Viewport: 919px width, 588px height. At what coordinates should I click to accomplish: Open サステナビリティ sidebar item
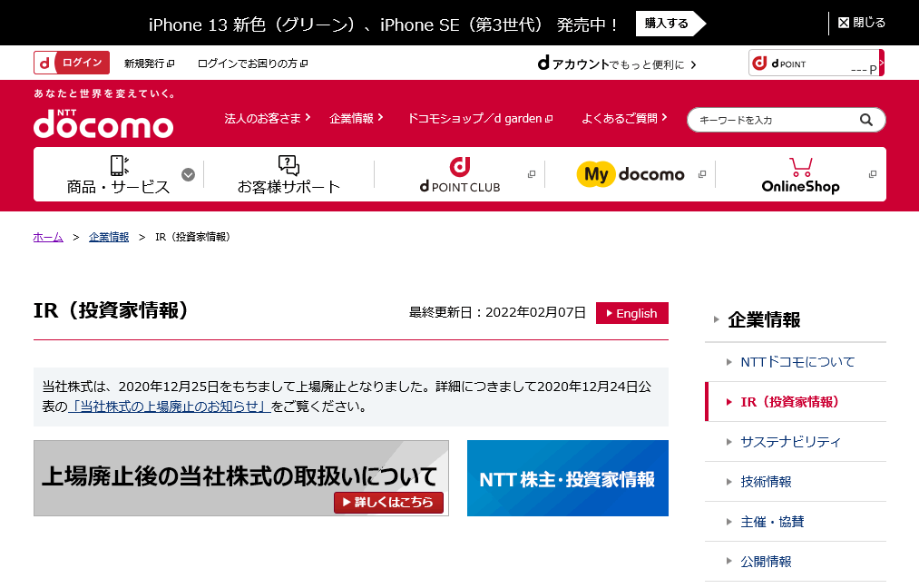point(796,441)
